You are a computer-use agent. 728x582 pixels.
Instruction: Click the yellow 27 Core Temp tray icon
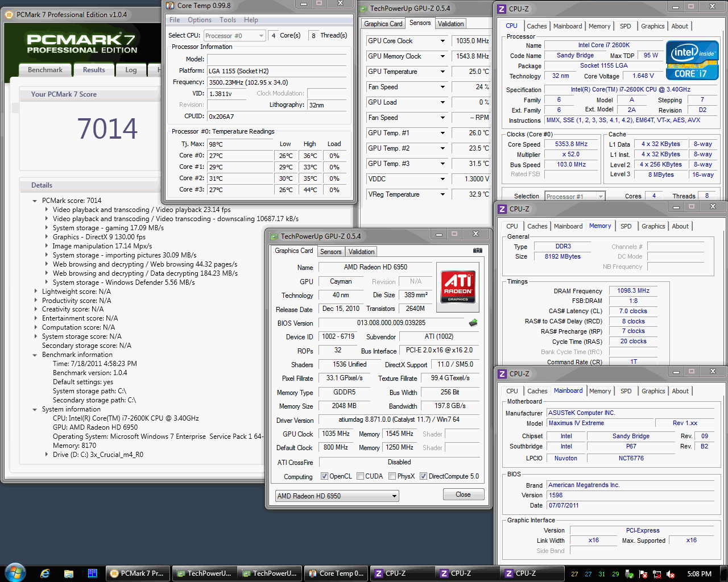(574, 574)
